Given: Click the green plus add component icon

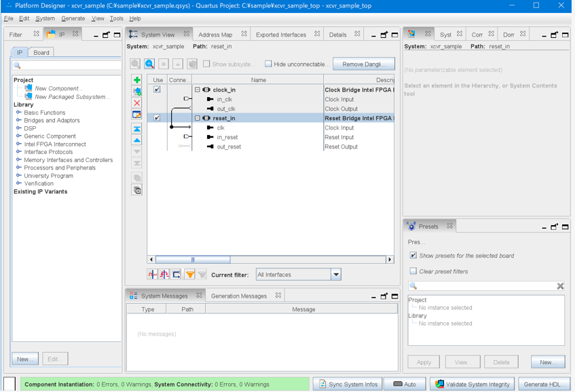Looking at the screenshot, I should (x=137, y=80).
